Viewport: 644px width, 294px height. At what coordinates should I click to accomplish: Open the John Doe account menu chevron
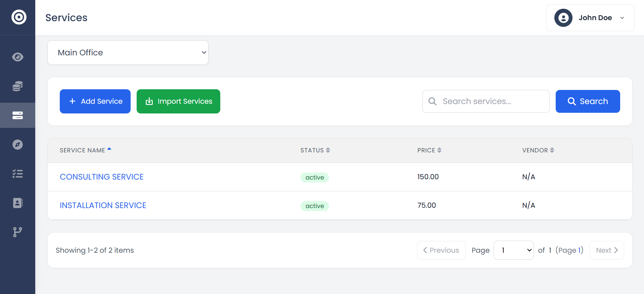point(622,18)
